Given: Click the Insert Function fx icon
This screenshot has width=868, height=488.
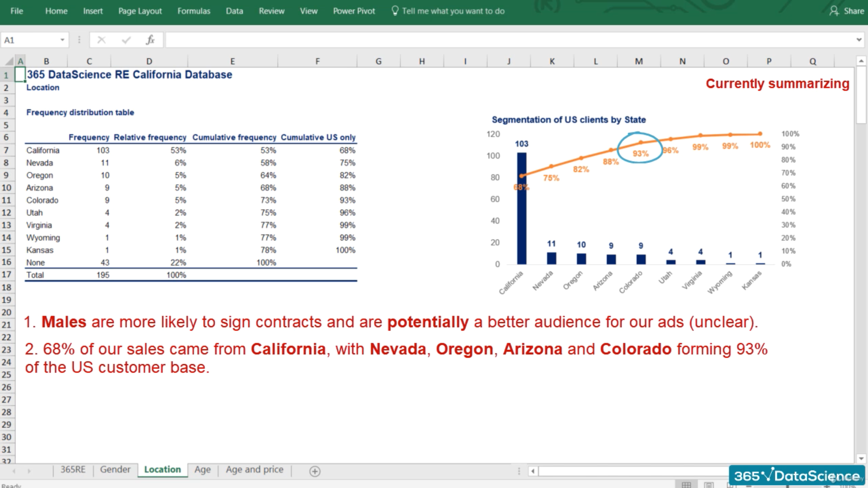Looking at the screenshot, I should 150,40.
